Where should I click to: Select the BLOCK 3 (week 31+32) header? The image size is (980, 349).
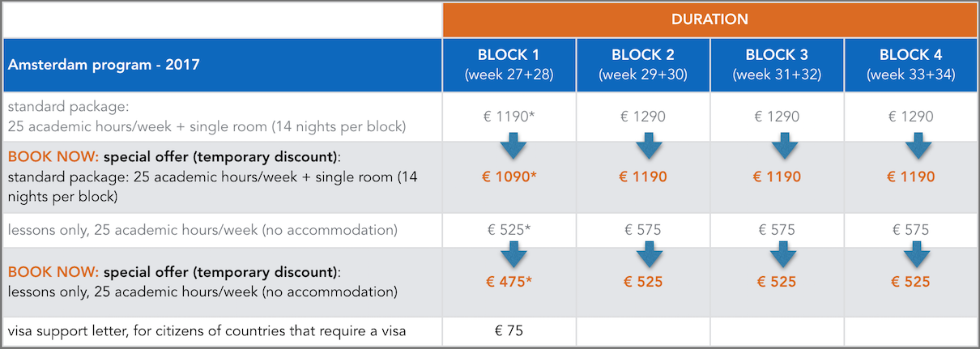777,65
